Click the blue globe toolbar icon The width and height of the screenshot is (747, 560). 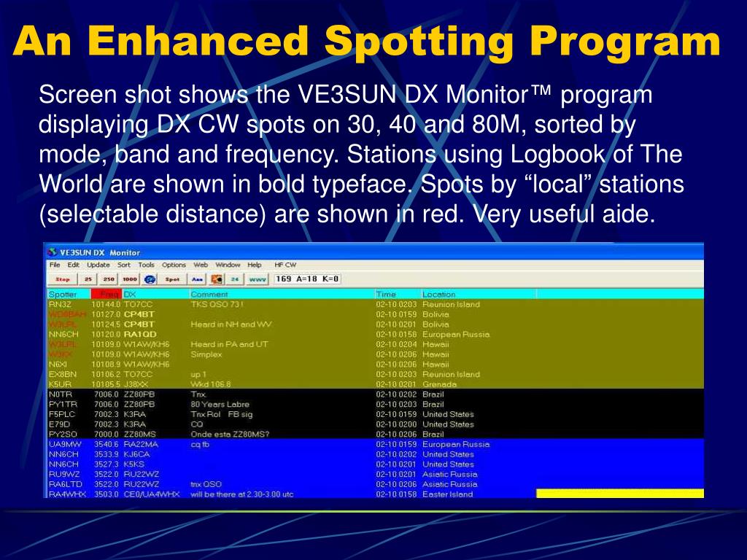coord(150,279)
